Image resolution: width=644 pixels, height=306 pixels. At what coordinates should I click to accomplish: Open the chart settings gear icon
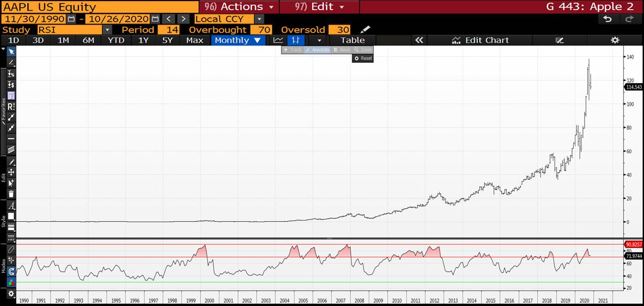coord(615,40)
